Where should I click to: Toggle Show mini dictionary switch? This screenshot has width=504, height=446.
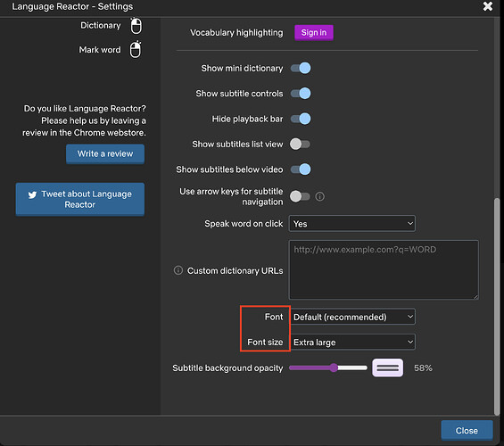click(301, 68)
